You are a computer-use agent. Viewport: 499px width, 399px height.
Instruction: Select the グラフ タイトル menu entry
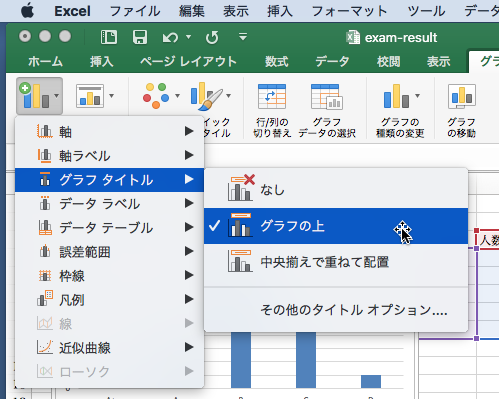(109, 180)
